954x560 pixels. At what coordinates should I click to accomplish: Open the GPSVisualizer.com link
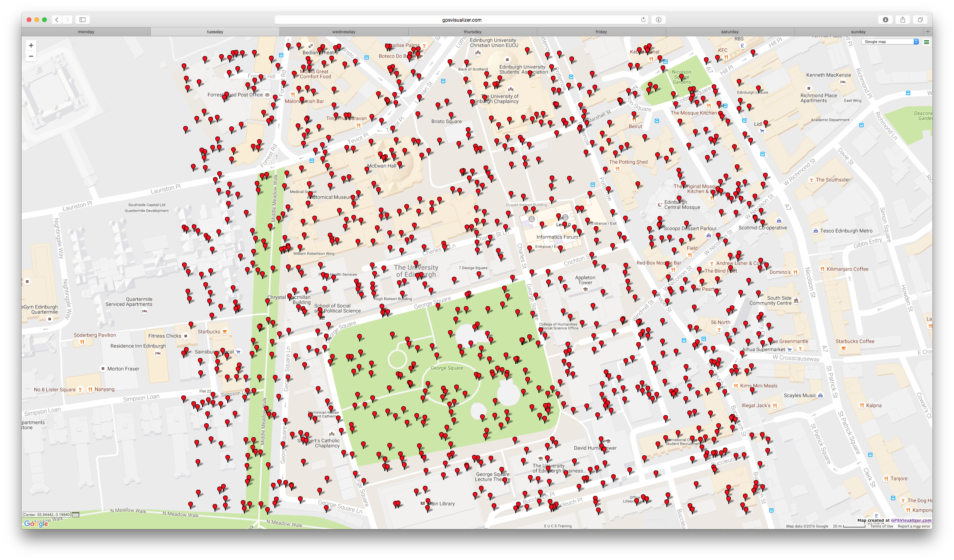[x=911, y=520]
